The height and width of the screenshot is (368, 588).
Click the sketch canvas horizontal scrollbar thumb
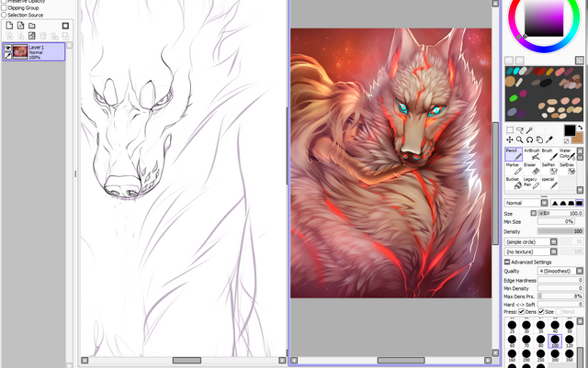[x=187, y=360]
